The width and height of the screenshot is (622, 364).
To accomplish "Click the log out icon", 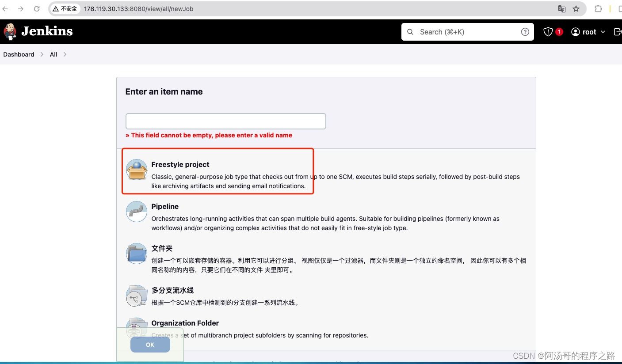I will pos(618,32).
